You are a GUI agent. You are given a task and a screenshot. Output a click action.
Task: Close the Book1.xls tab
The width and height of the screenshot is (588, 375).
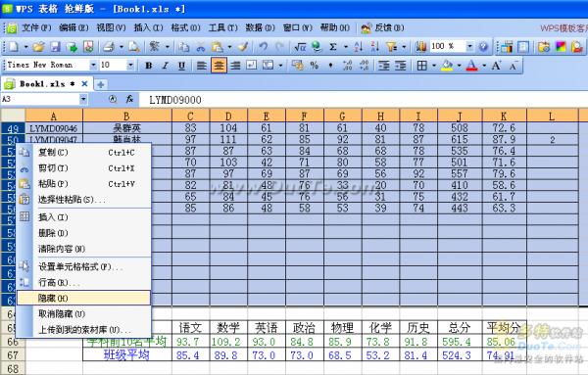[84, 84]
